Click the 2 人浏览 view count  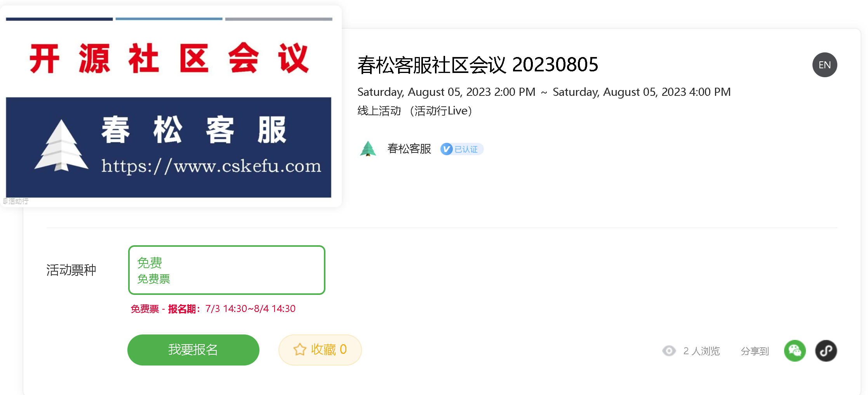tap(701, 351)
